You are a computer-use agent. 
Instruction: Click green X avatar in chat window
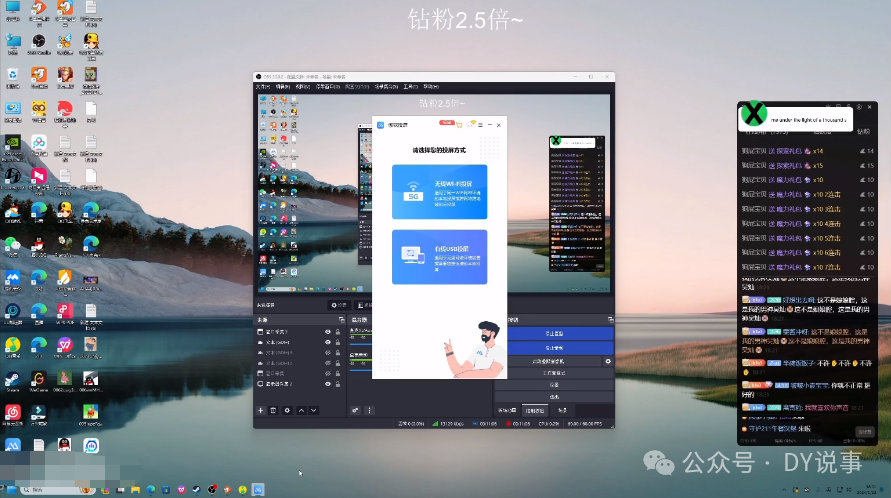point(754,113)
